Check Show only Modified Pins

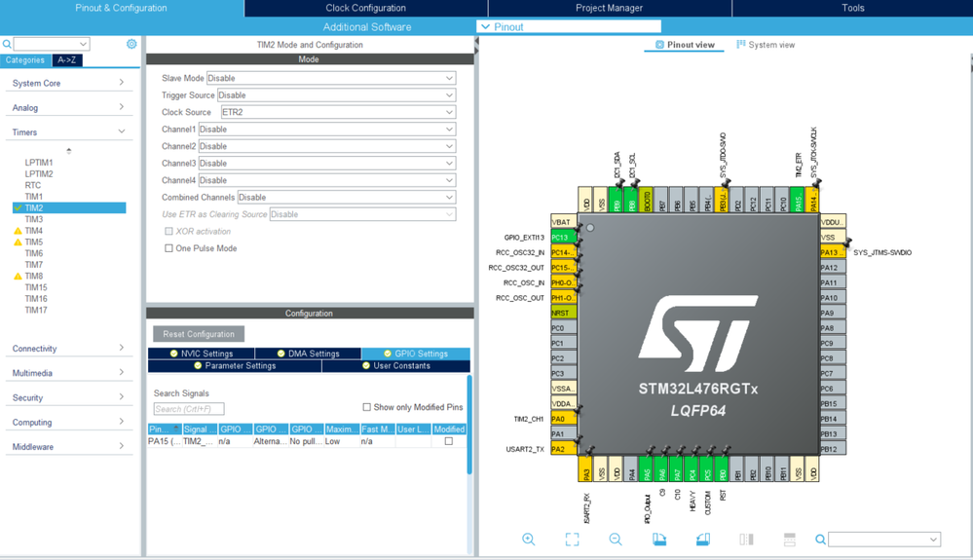367,407
